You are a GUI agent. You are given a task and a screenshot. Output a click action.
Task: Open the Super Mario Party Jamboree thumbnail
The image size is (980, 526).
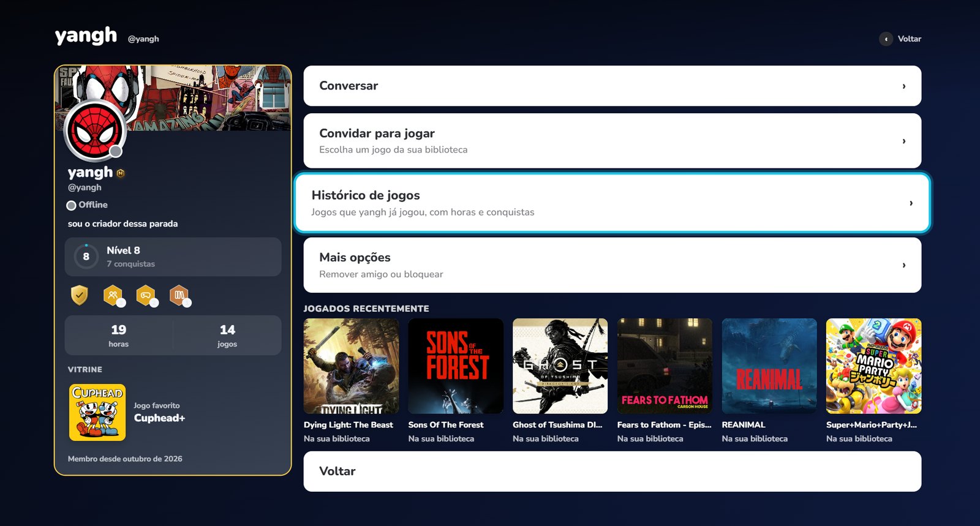point(873,366)
